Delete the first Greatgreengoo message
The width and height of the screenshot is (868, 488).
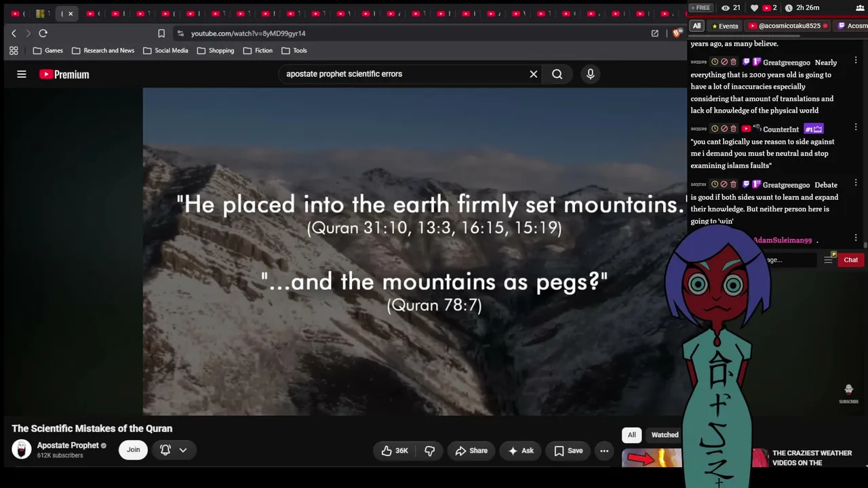[x=733, y=62]
